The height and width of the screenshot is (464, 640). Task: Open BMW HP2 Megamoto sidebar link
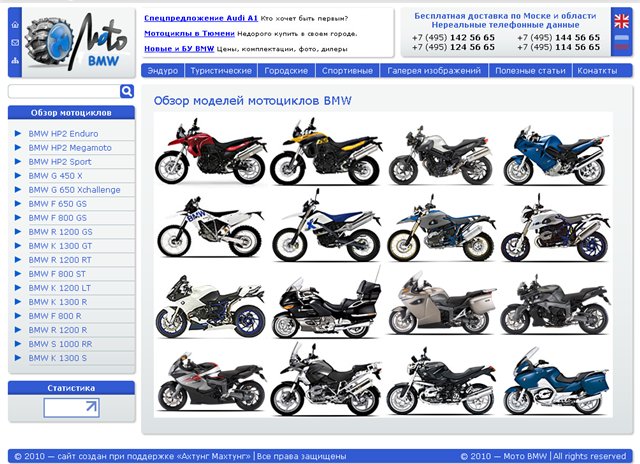[70, 148]
